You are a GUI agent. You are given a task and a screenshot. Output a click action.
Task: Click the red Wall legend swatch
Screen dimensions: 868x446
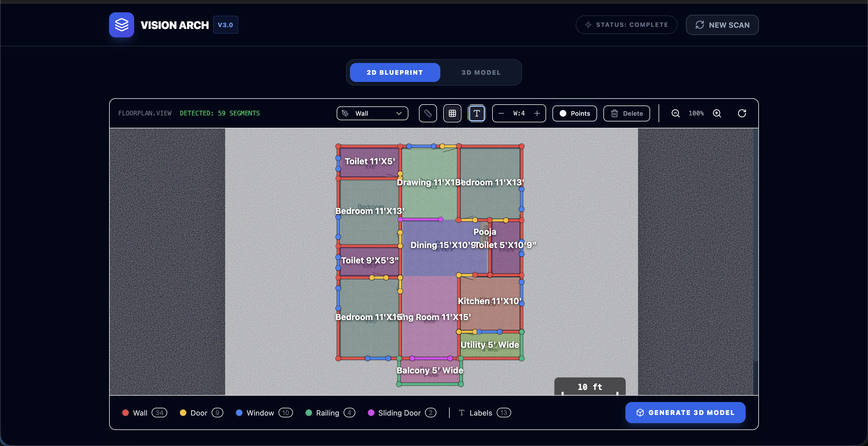[x=125, y=413]
